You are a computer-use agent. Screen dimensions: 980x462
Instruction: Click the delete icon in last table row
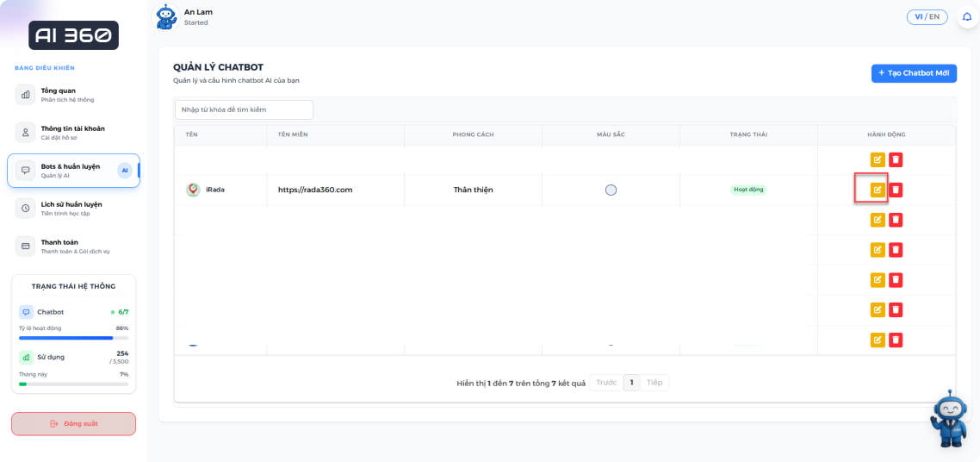click(896, 340)
